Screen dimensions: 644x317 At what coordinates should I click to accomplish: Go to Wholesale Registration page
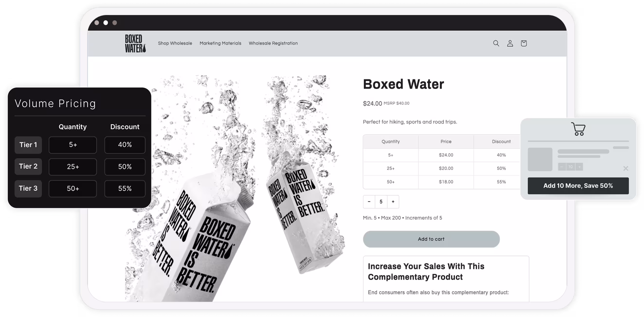273,43
